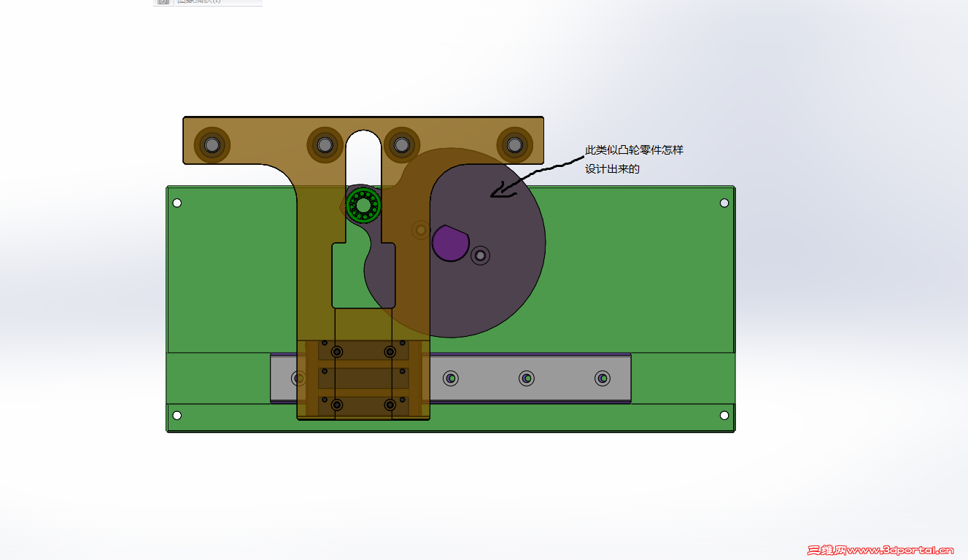The width and height of the screenshot is (968, 560).
Task: Pick the bottom-right corner hole of the green plate
Action: (724, 416)
